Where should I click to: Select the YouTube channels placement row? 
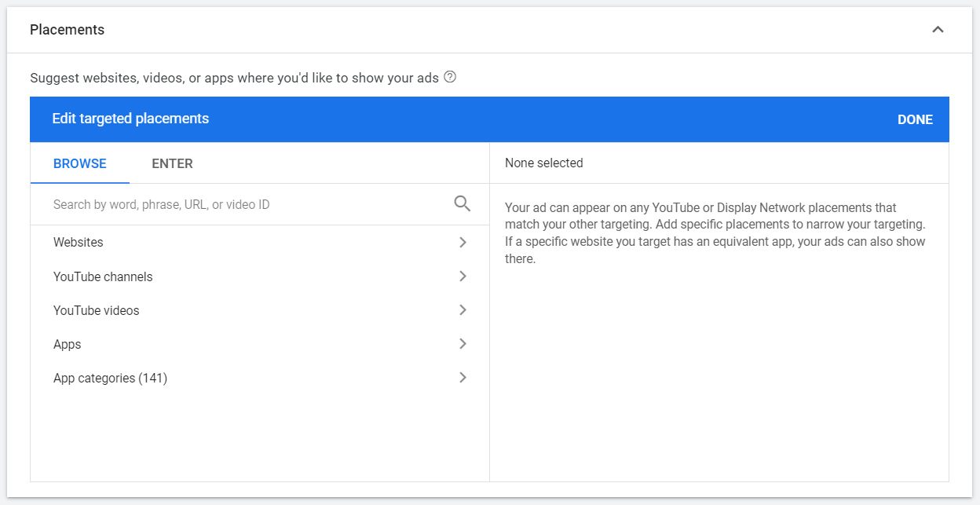click(103, 276)
